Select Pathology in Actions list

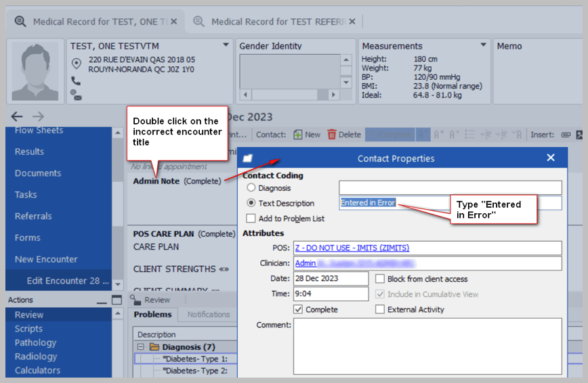[35, 342]
